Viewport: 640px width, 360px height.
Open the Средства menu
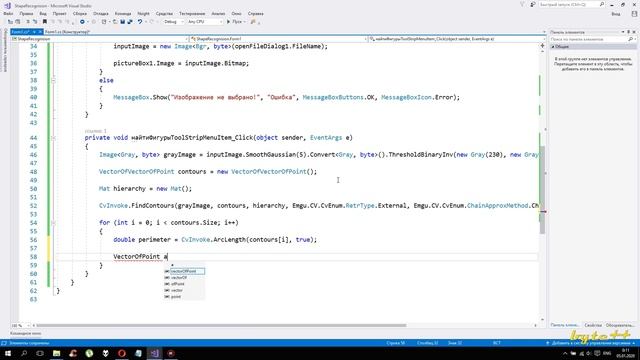tap(164, 13)
